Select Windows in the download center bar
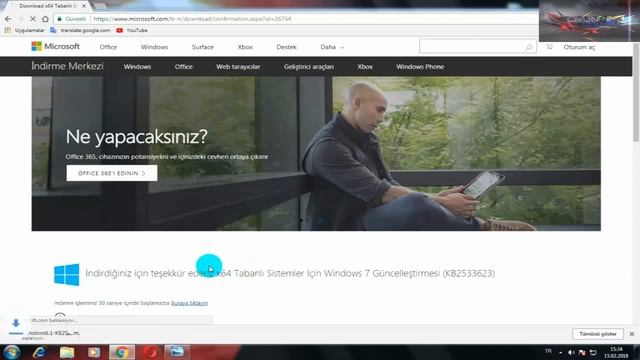The width and height of the screenshot is (640, 360). tap(137, 67)
